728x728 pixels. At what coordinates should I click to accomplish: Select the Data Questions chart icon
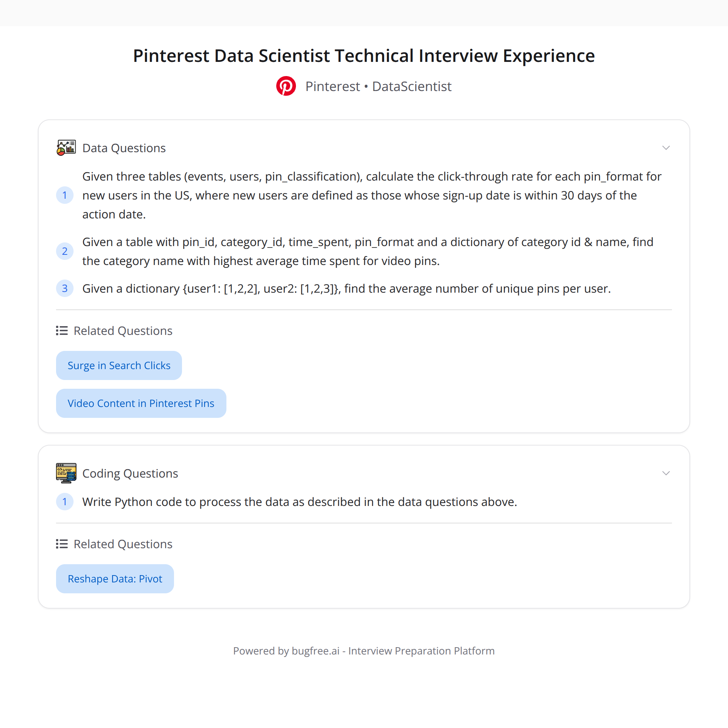tap(66, 147)
